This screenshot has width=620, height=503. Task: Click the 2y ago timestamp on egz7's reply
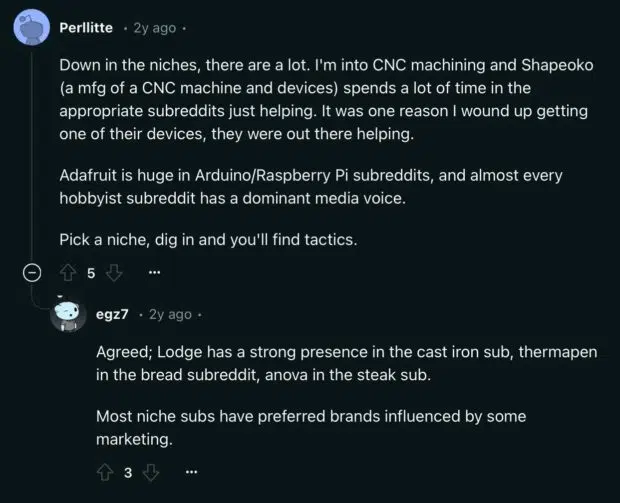(169, 314)
